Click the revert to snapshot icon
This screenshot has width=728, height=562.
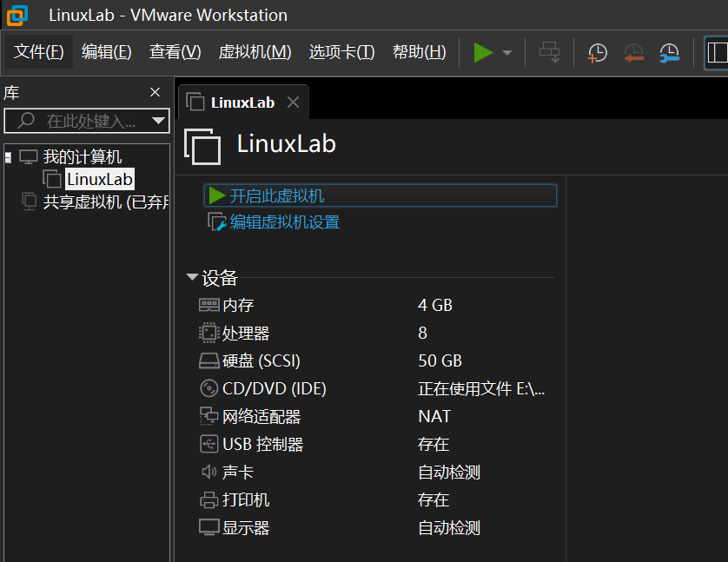coord(633,53)
